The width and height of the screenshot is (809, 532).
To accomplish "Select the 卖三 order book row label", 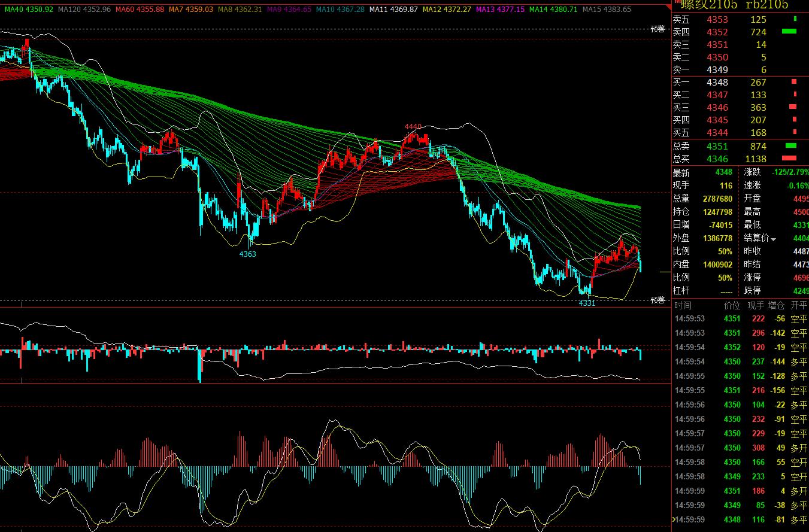I will coord(681,45).
